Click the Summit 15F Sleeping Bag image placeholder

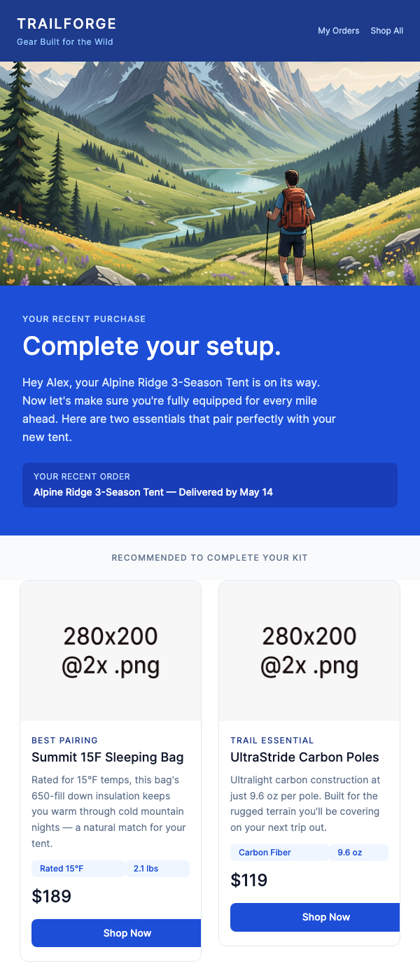(x=111, y=651)
